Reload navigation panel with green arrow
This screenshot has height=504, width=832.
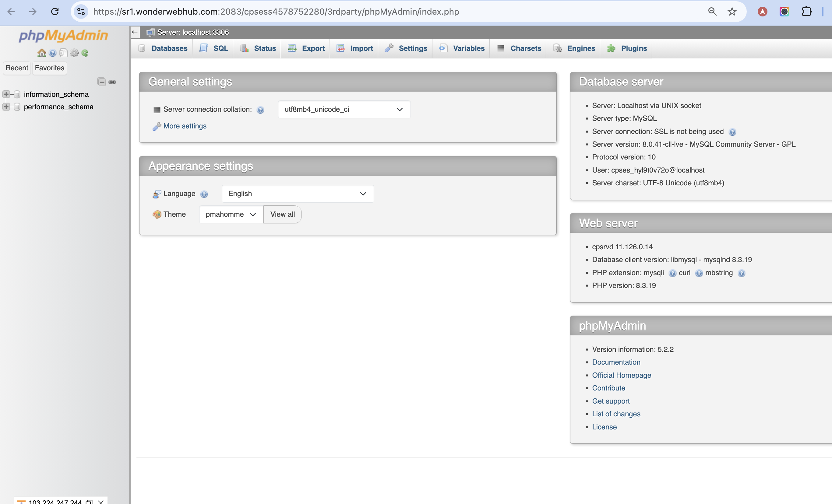click(85, 53)
